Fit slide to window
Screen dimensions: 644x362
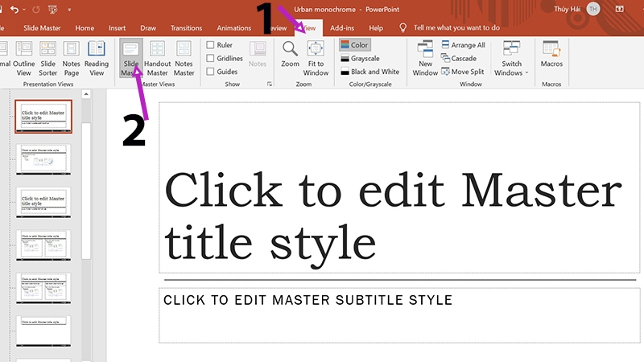tap(316, 57)
